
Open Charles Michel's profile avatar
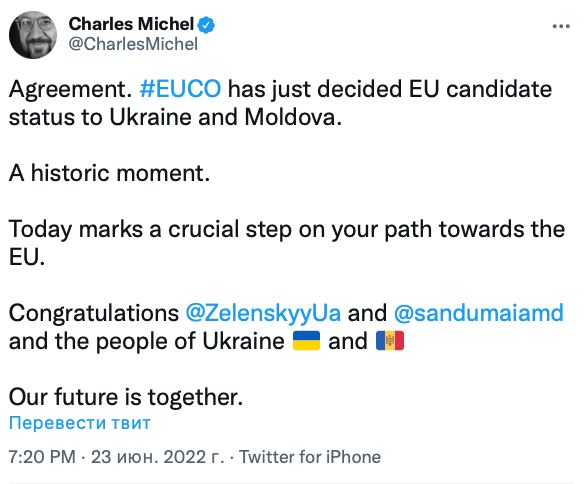pos(33,34)
